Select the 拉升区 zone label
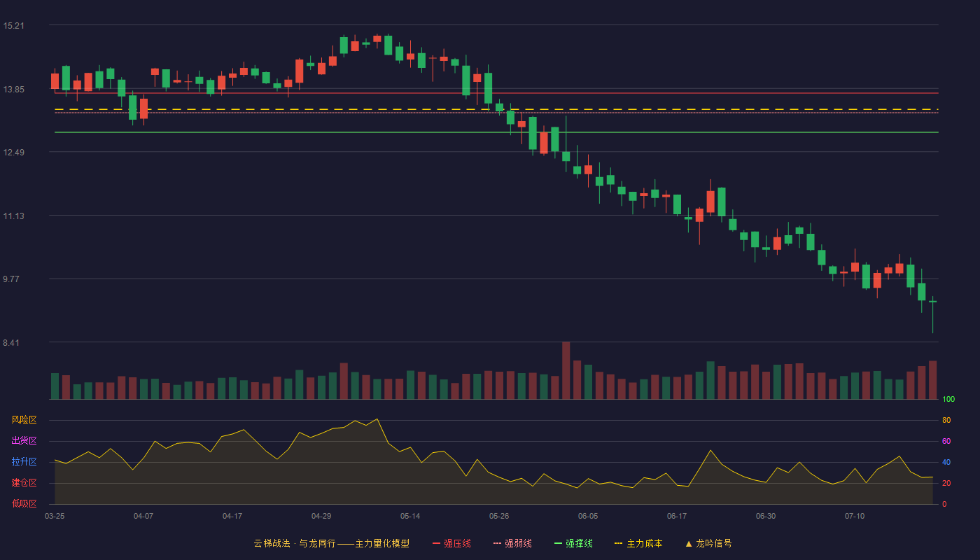Image resolution: width=980 pixels, height=560 pixels. coord(24,462)
